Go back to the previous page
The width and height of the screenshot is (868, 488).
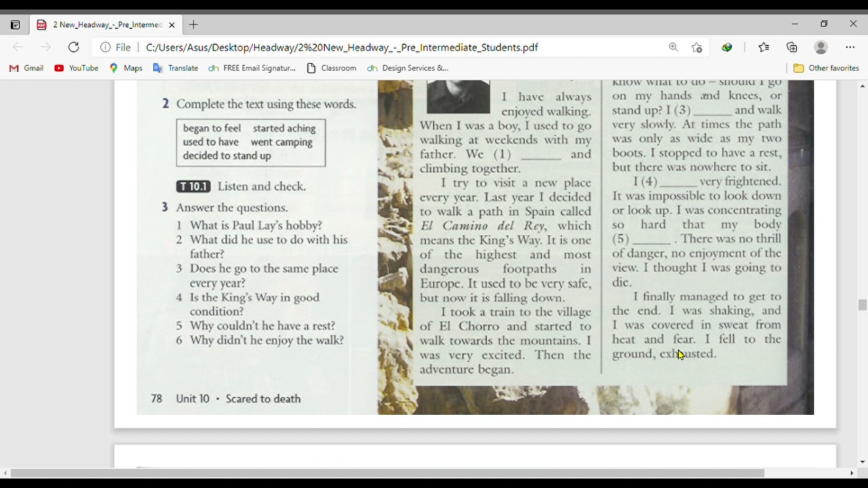click(18, 47)
